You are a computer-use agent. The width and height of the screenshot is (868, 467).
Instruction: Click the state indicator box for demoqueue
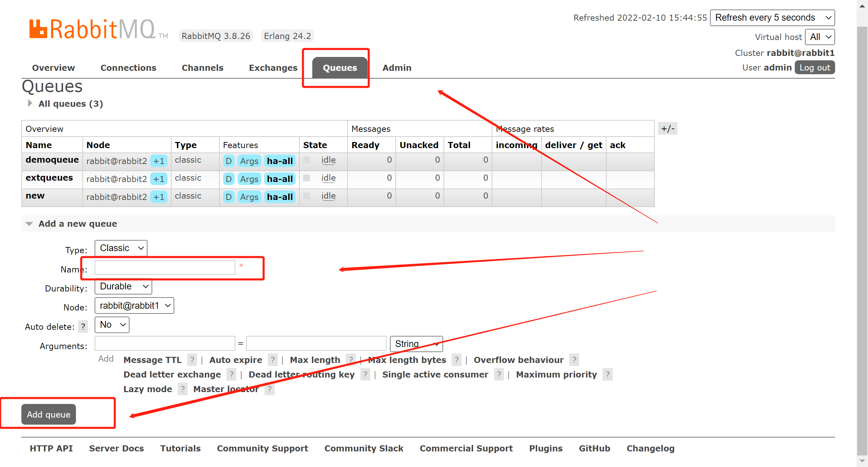(307, 160)
